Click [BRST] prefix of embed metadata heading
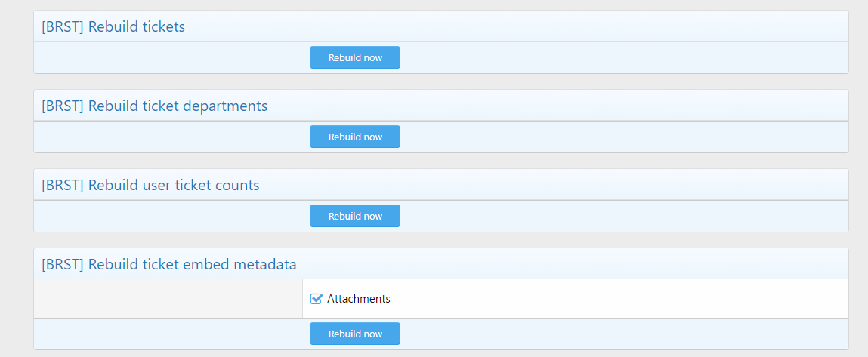 point(63,264)
